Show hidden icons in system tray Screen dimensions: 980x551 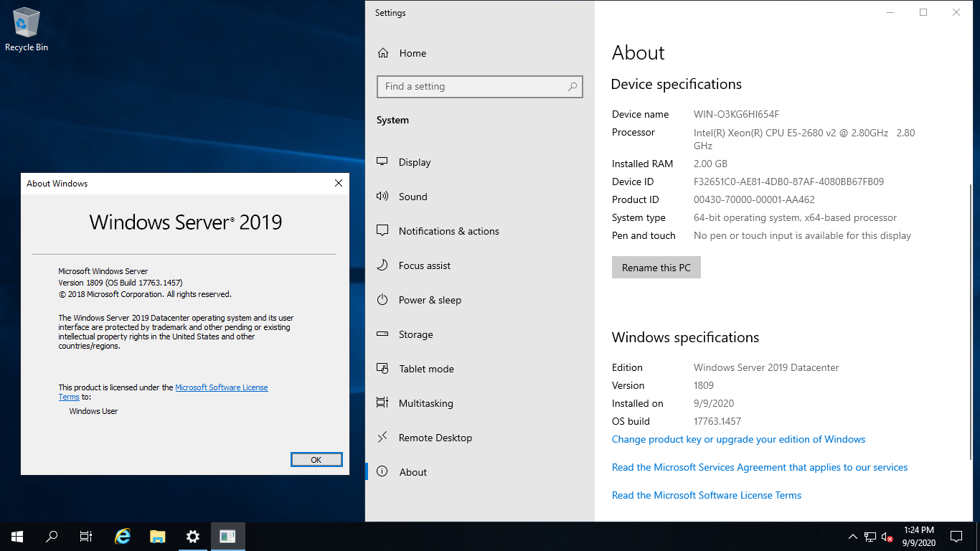(852, 536)
